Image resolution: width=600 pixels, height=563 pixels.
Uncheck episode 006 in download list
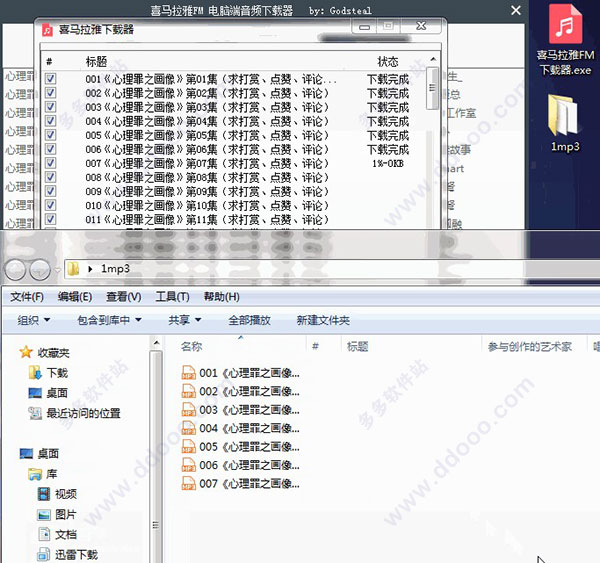51,149
